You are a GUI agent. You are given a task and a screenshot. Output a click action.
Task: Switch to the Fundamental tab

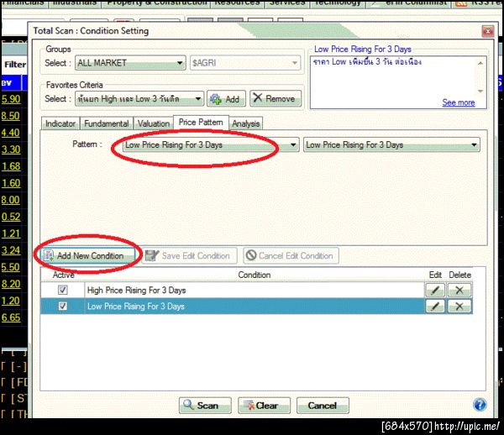coord(107,123)
